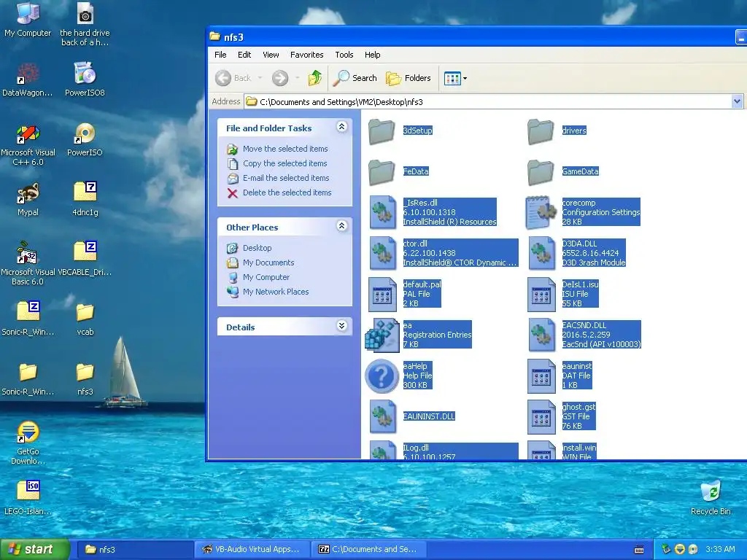
Task: Click the Up folder toolbar icon
Action: [x=315, y=77]
